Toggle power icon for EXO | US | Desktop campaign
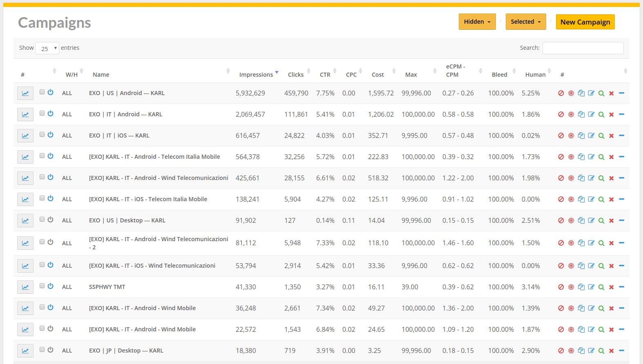The image size is (643, 364). 51,220
